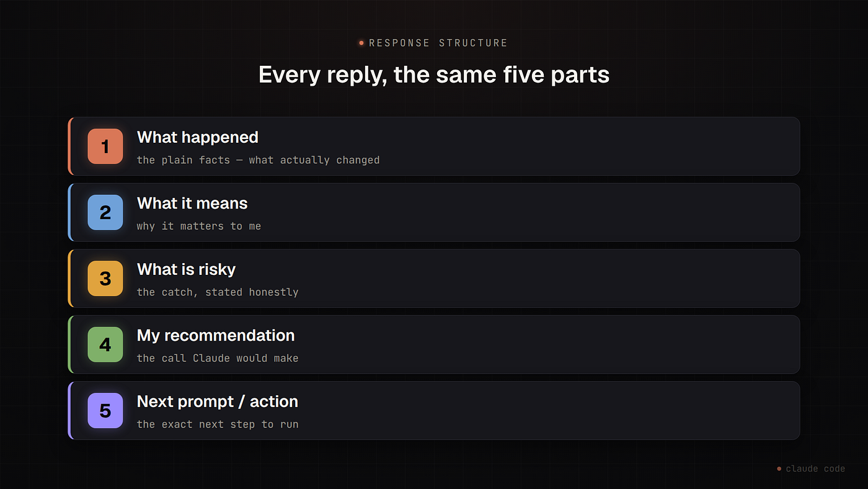868x489 pixels.
Task: Click the RESPONSE STRUCTURE label
Action: (x=438, y=43)
